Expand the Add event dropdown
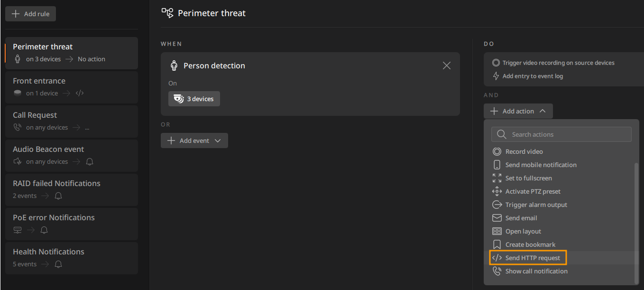The image size is (644, 290). pos(194,140)
